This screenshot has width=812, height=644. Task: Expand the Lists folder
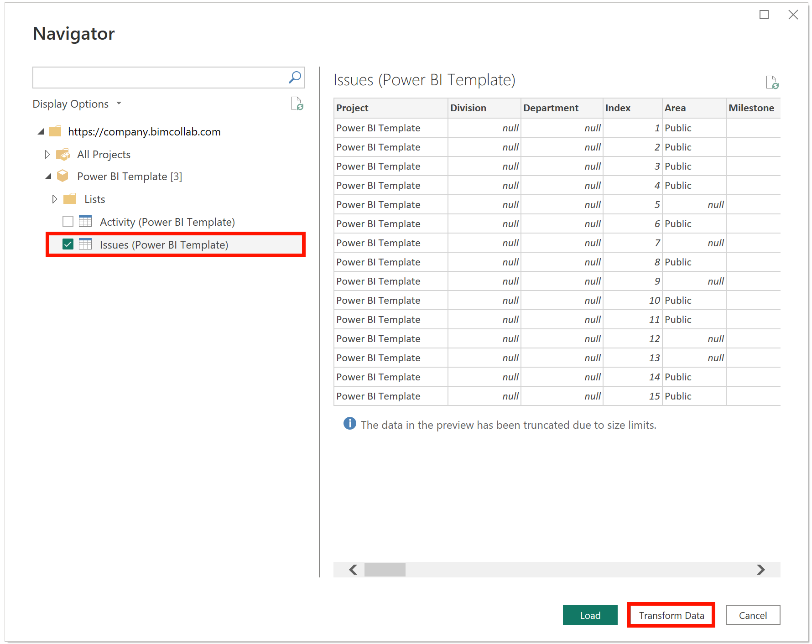(x=55, y=199)
